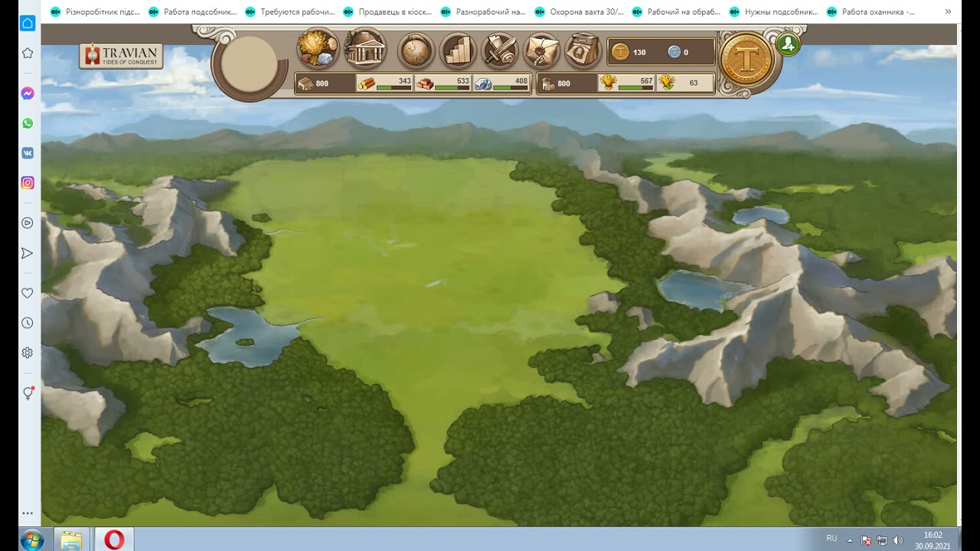Open bookmark 'Работа охранника -...'

(x=871, y=11)
